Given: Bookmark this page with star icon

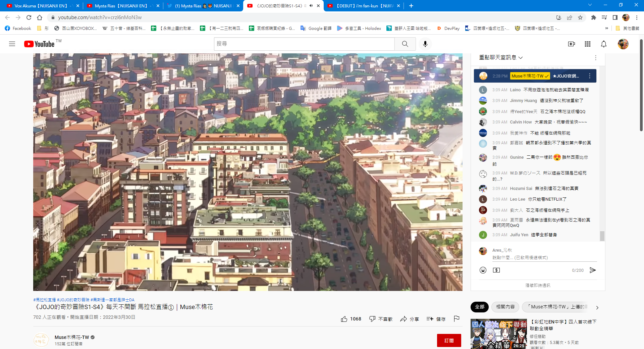Looking at the screenshot, I should click(x=580, y=17).
